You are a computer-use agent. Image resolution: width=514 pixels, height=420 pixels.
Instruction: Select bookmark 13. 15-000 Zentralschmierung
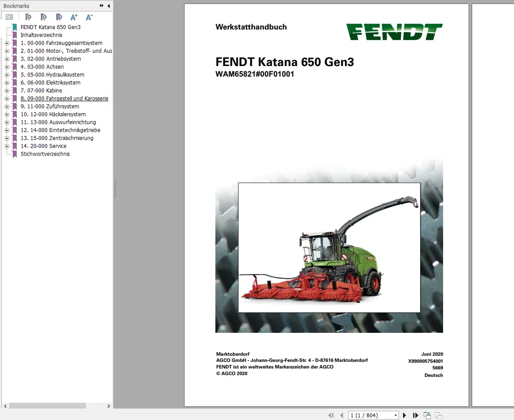pyautogui.click(x=57, y=138)
